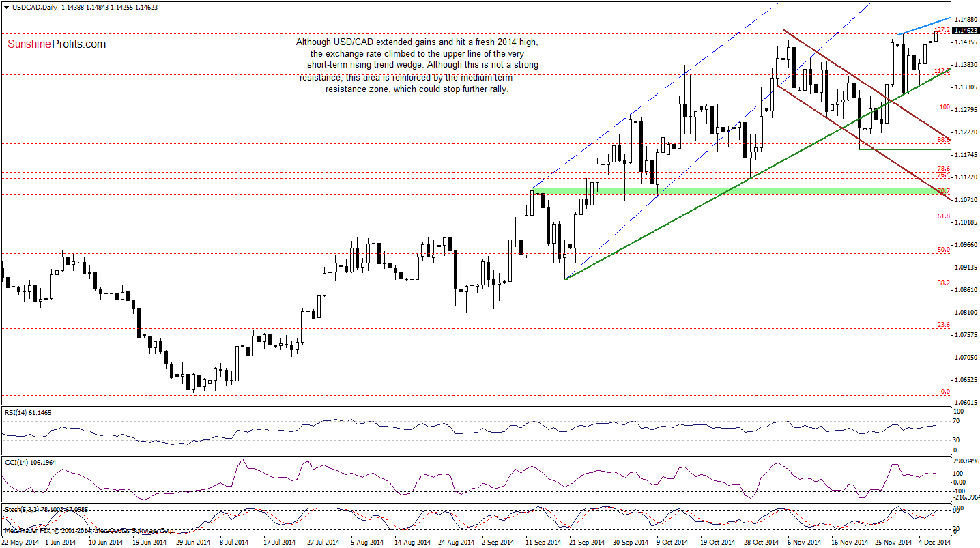
Task: Click the 24 Aug 2014 date label
Action: click(457, 543)
